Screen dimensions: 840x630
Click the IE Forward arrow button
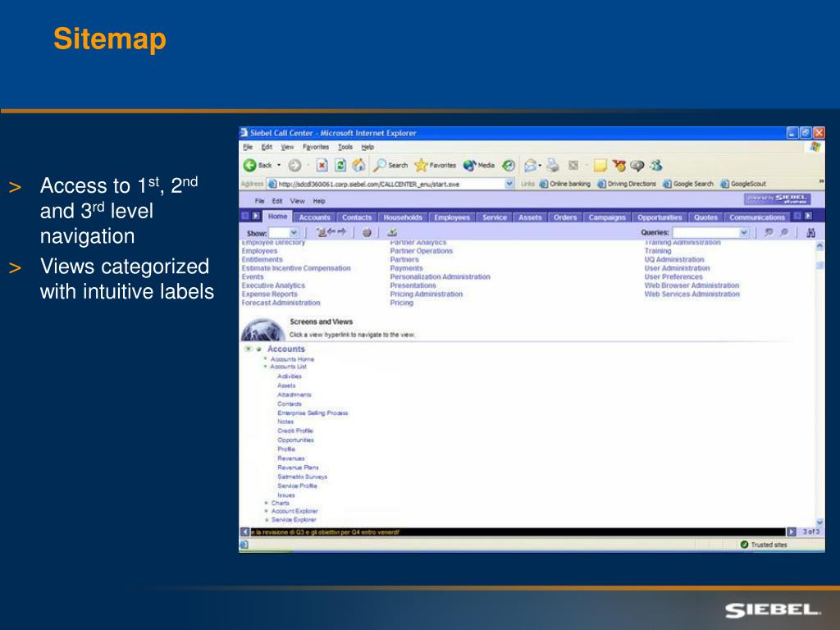pos(294,166)
